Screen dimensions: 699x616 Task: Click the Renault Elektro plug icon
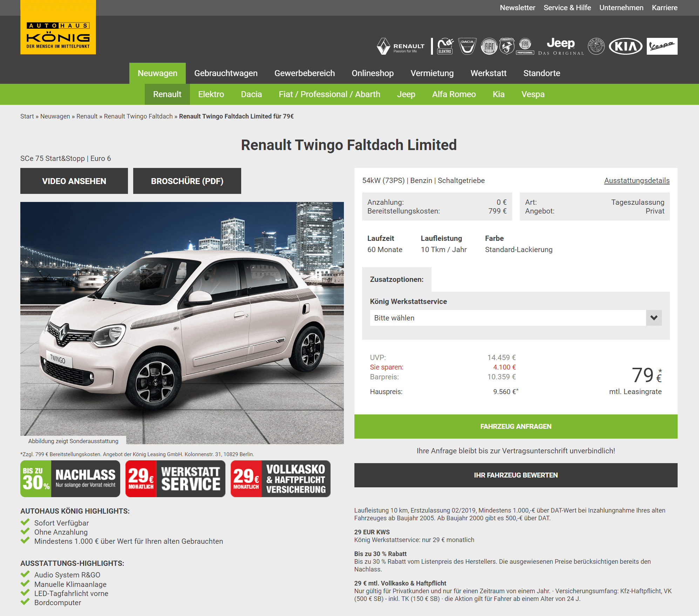(445, 46)
